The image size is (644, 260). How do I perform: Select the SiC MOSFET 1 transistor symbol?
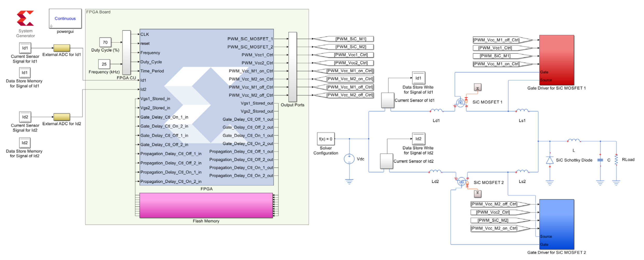click(x=460, y=103)
